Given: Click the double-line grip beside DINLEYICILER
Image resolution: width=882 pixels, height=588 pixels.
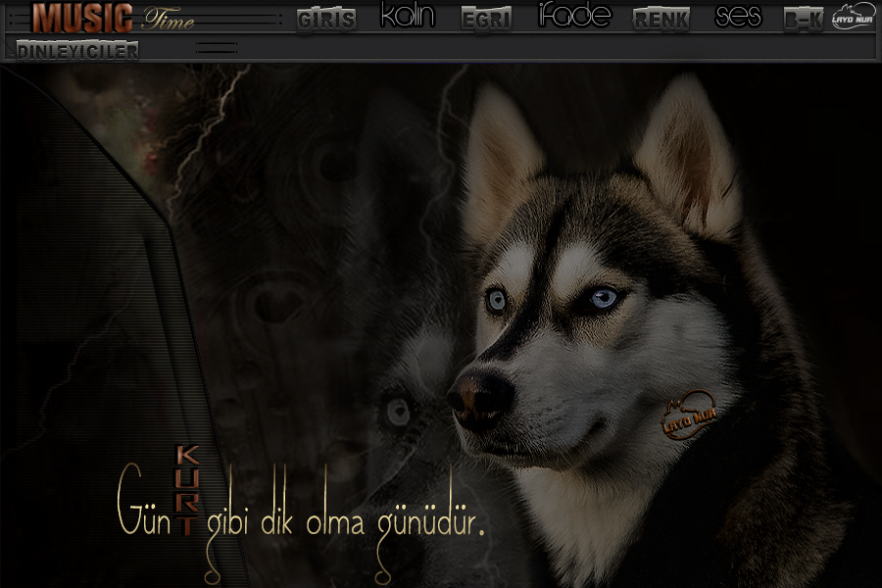Looking at the screenshot, I should coord(217,48).
